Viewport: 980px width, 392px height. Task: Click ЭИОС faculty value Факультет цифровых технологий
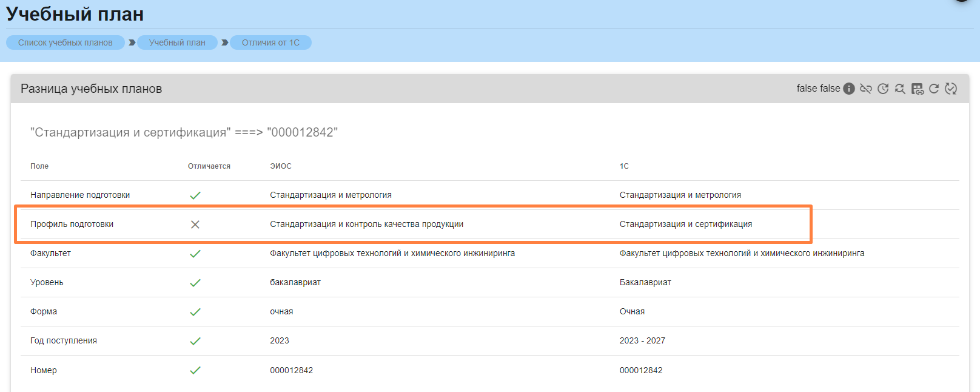pos(392,253)
